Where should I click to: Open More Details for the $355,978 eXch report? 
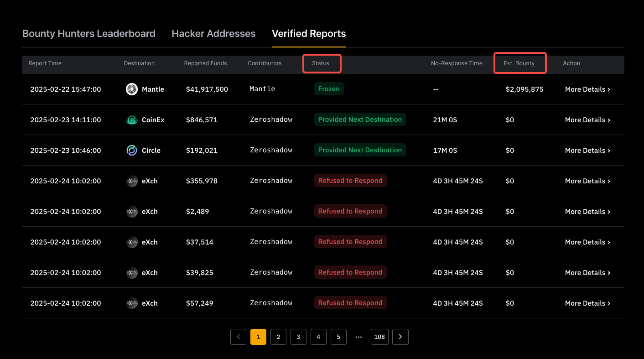coord(587,181)
